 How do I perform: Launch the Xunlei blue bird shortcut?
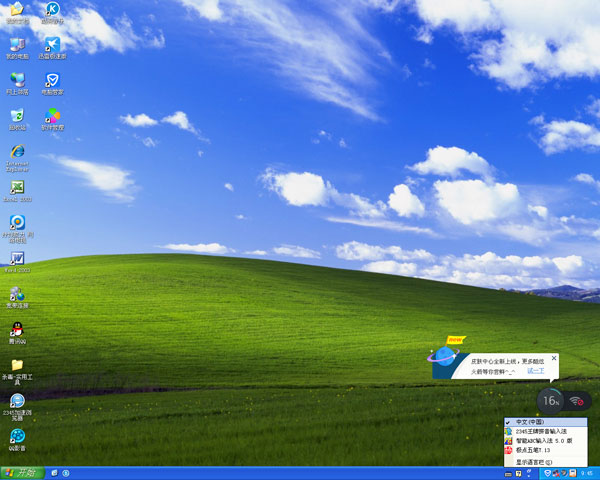point(52,49)
